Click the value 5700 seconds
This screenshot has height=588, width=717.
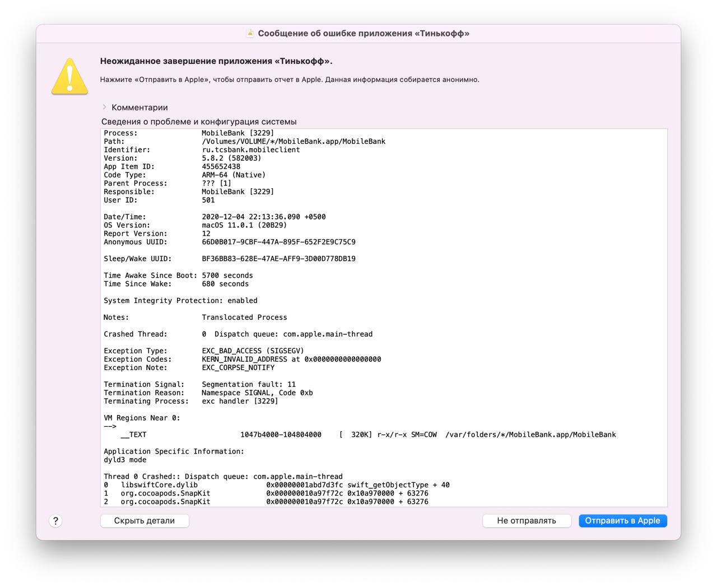(227, 276)
